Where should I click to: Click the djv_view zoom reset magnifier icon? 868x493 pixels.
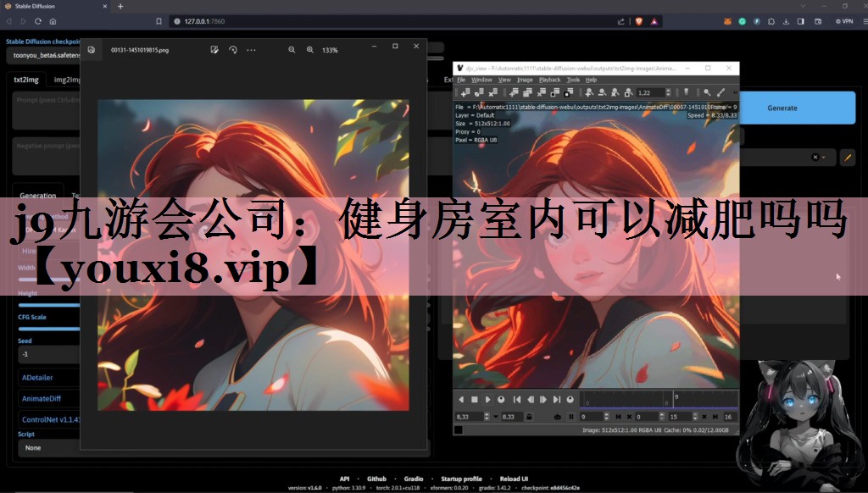[x=615, y=92]
